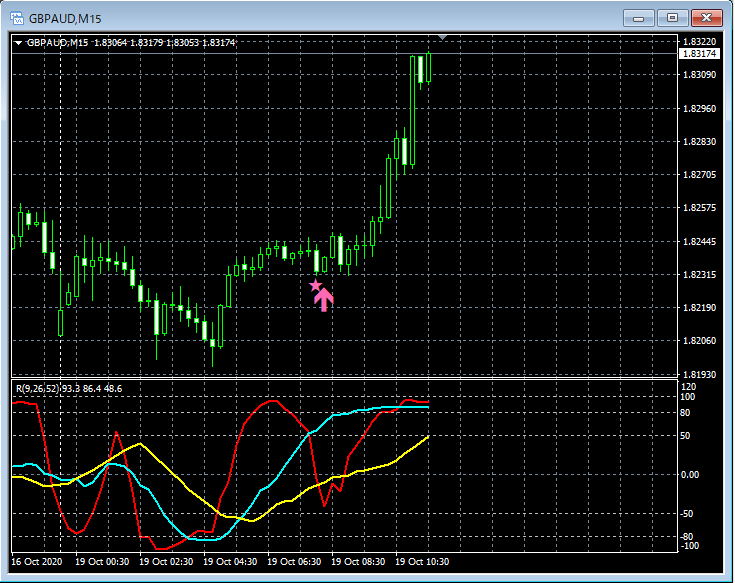Click the indicator scale value -100
735x583 pixels.
[x=689, y=546]
